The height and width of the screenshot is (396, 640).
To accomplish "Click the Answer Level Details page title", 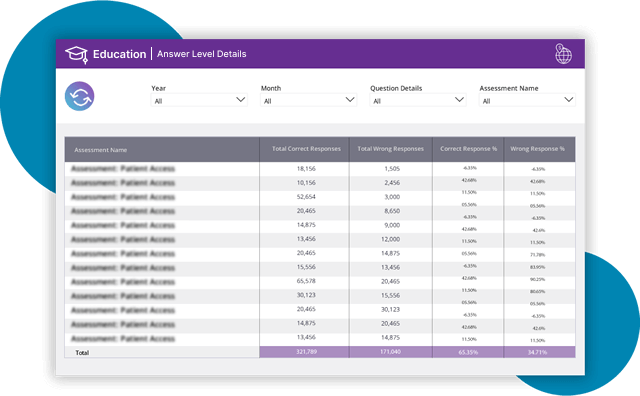I will coord(202,54).
